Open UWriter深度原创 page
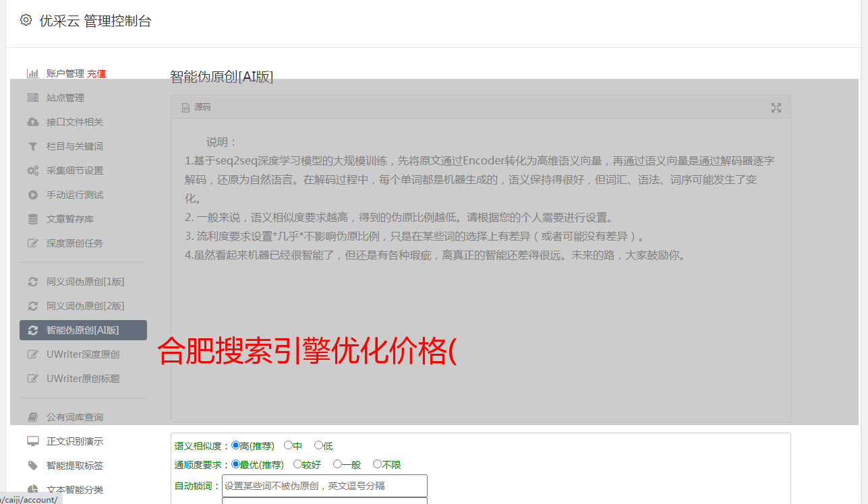The height and width of the screenshot is (504, 868). 83,354
